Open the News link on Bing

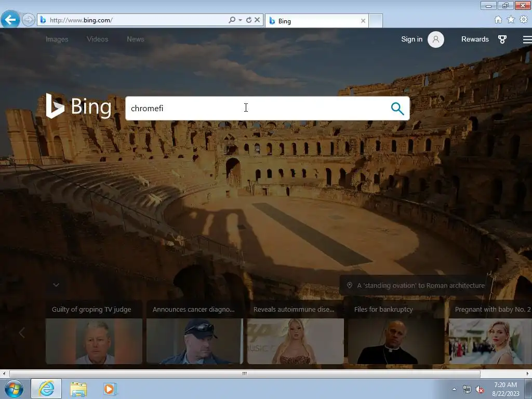(136, 39)
